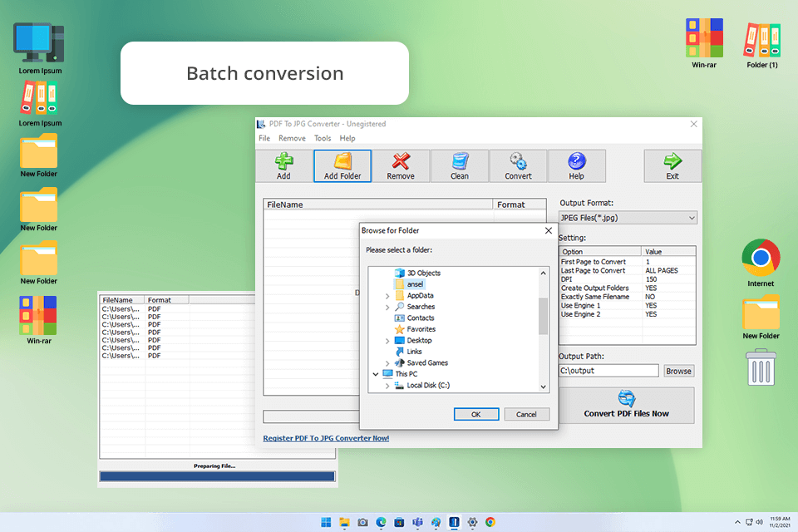Image resolution: width=798 pixels, height=532 pixels.
Task: Collapse the This PC node
Action: pyautogui.click(x=376, y=374)
